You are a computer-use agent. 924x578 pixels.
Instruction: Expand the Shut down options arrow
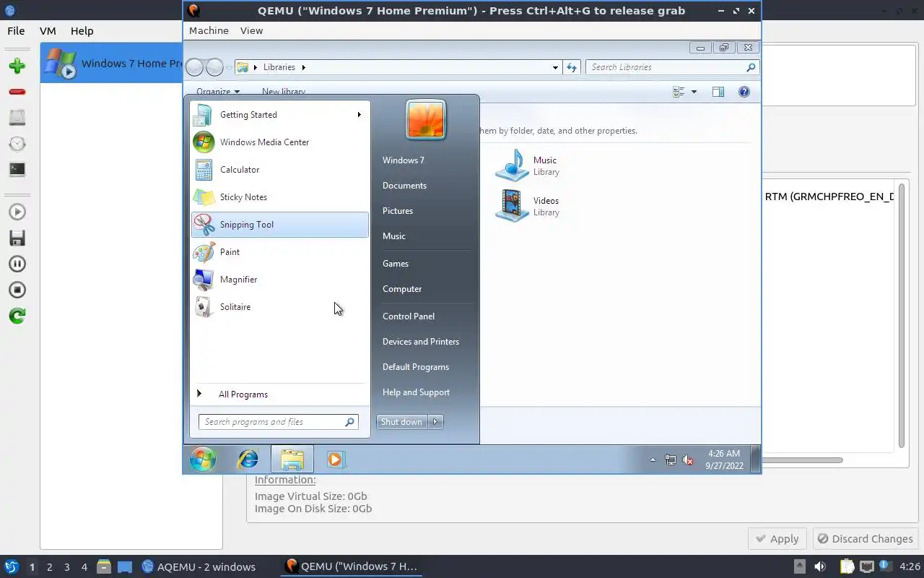435,422
